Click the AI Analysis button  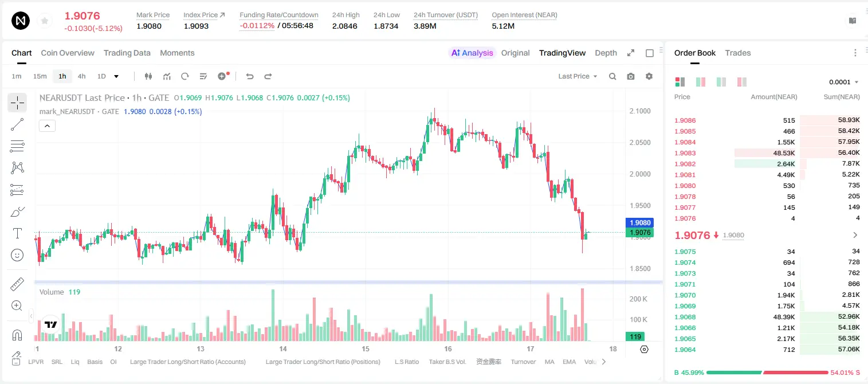point(472,53)
